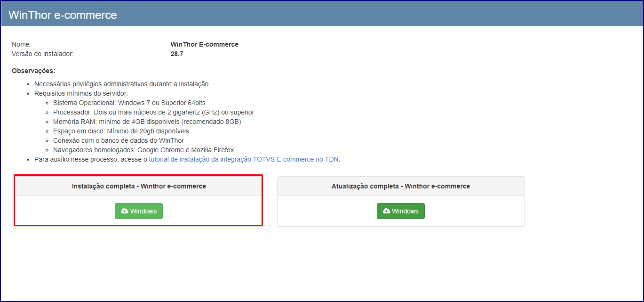Click the WinThor e-commerce page title
The height and width of the screenshot is (302, 644).
[63, 15]
